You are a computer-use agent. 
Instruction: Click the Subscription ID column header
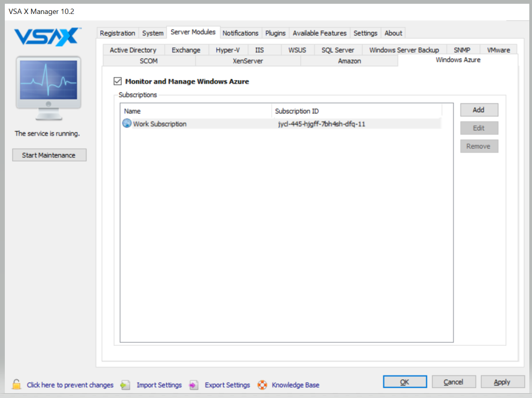(356, 111)
